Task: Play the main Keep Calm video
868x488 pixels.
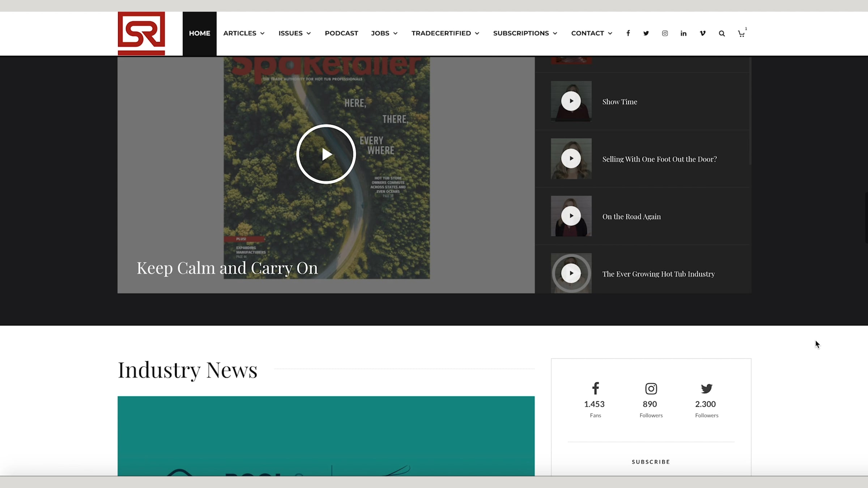Action: [x=326, y=154]
